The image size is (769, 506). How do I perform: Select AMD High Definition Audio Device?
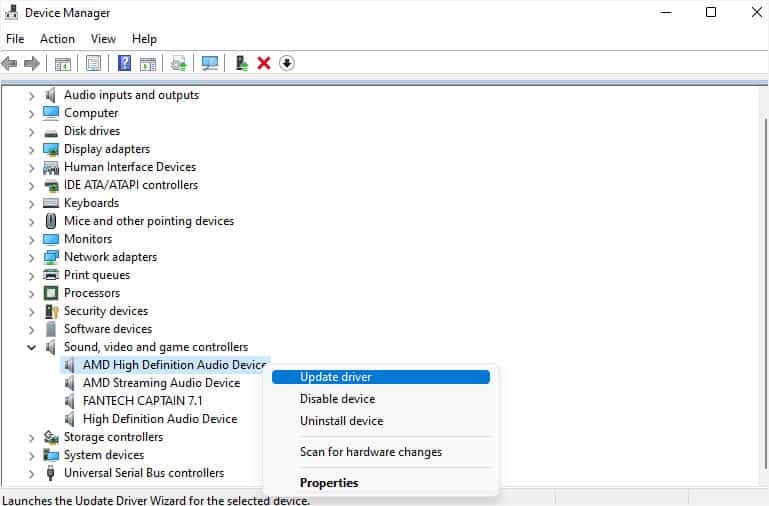[x=175, y=365]
